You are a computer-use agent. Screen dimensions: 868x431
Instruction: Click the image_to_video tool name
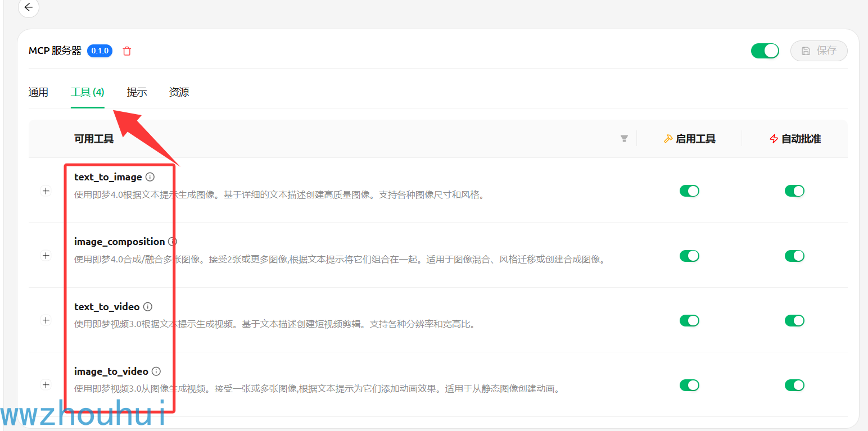click(x=111, y=371)
